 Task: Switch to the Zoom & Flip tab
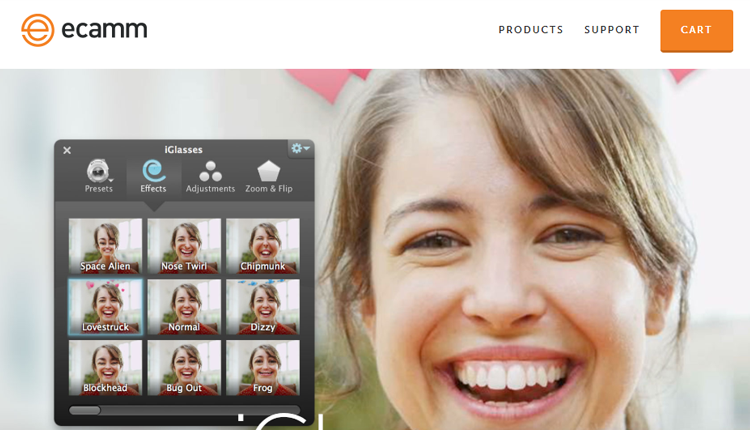[269, 176]
